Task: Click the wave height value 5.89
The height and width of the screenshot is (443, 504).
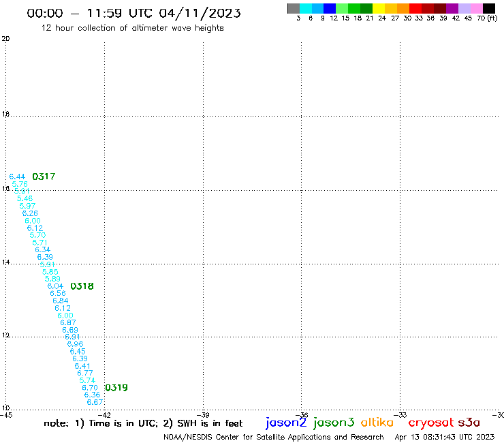Action: click(52, 279)
